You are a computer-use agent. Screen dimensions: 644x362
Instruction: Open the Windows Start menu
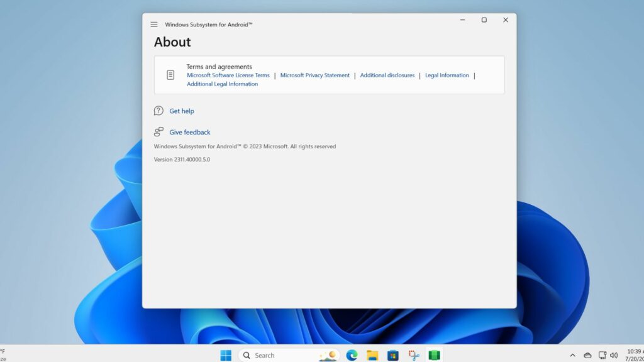[x=226, y=355]
